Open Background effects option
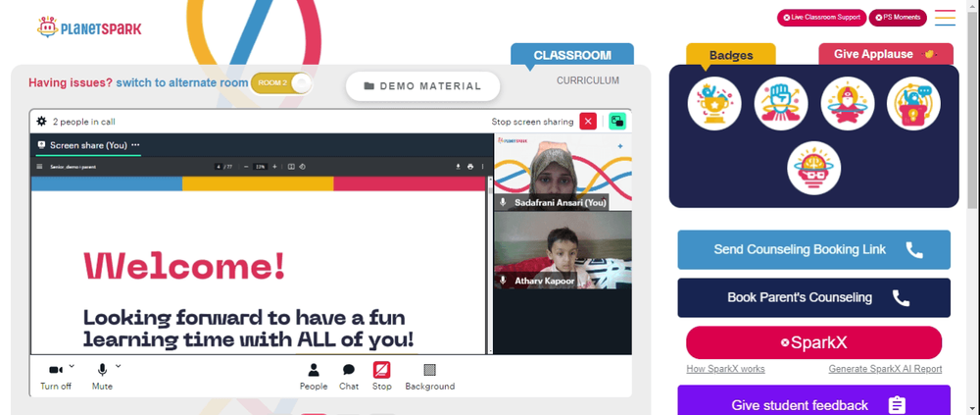 coord(430,377)
